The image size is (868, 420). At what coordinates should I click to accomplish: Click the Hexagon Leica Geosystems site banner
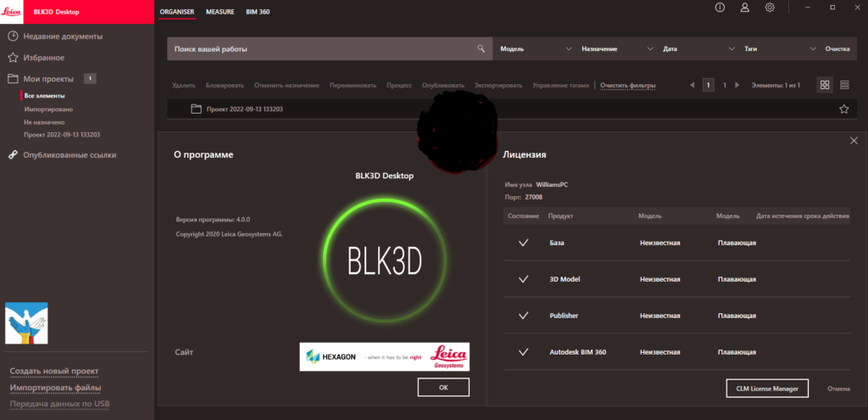[384, 357]
